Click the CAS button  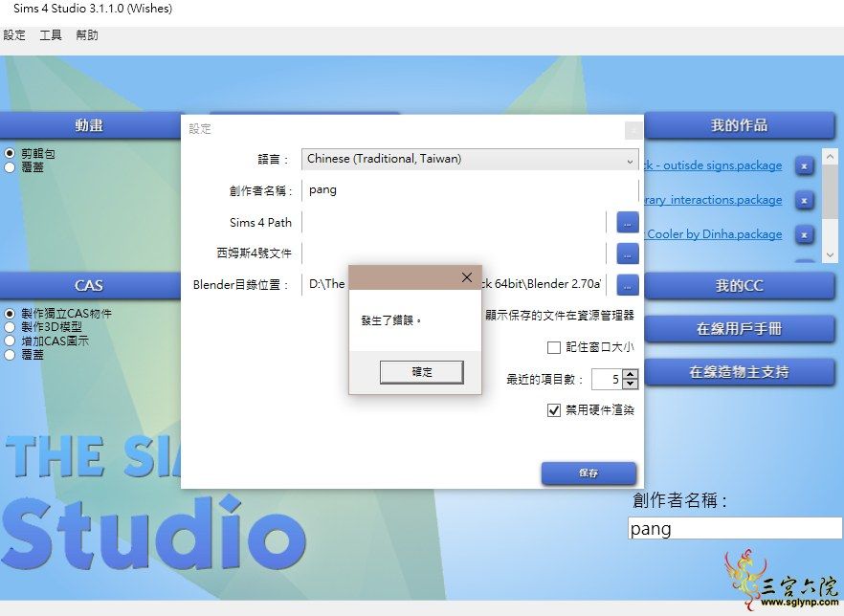click(x=90, y=285)
